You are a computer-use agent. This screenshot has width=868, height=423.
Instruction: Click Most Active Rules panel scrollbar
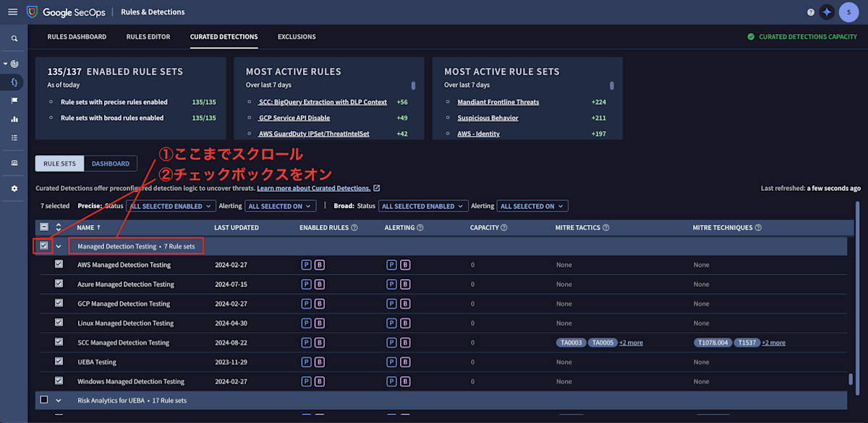(413, 85)
